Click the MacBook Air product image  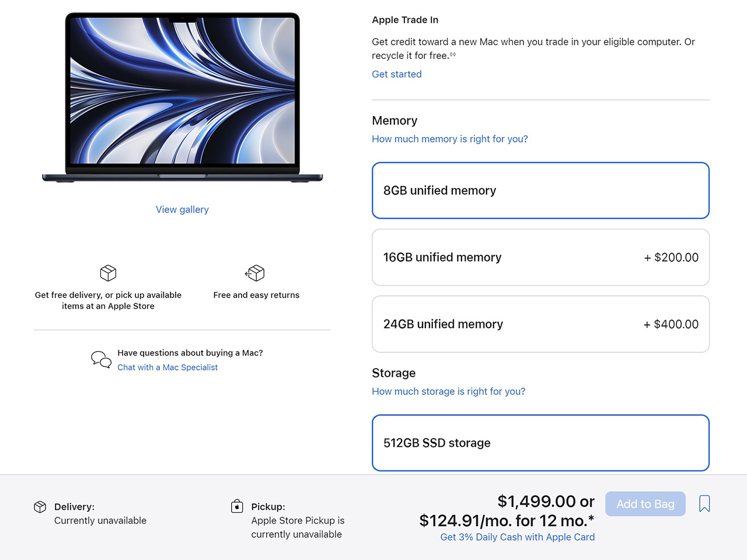(182, 97)
